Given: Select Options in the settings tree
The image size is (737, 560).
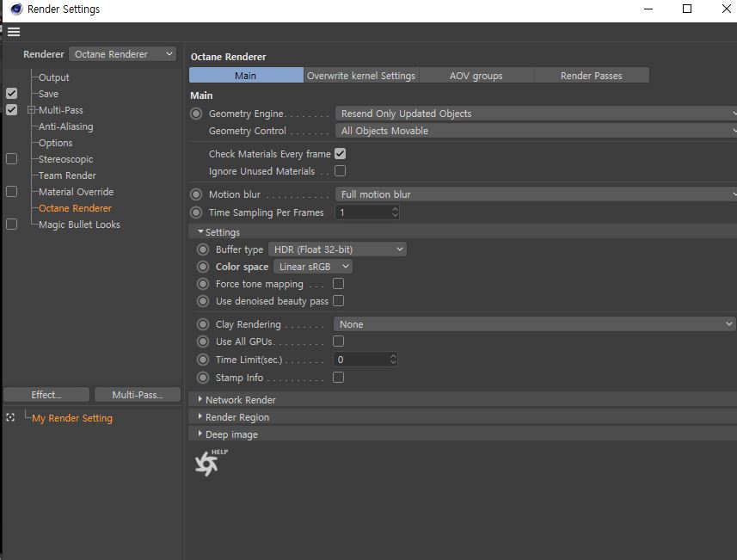Looking at the screenshot, I should pyautogui.click(x=55, y=143).
